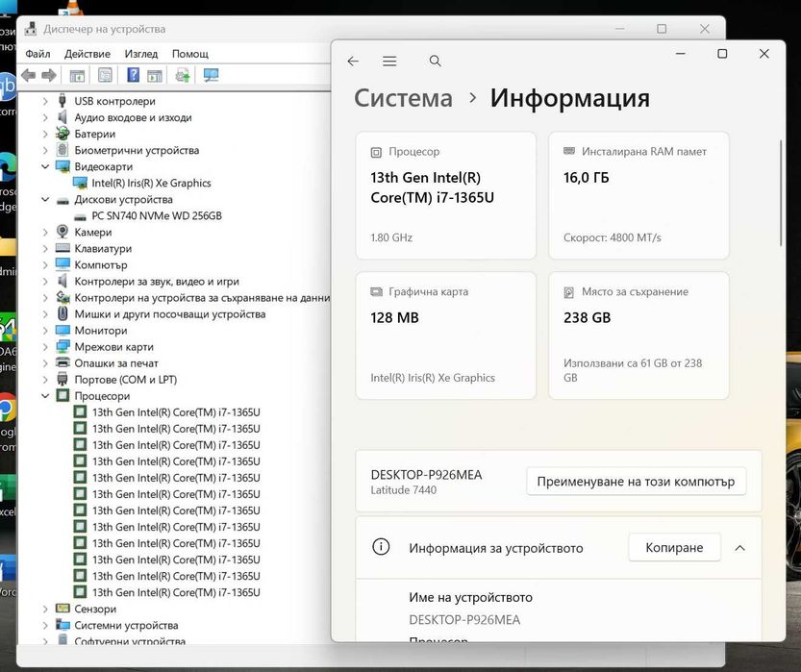Click the Settings search magnifier icon
The height and width of the screenshot is (672, 801).
point(436,61)
